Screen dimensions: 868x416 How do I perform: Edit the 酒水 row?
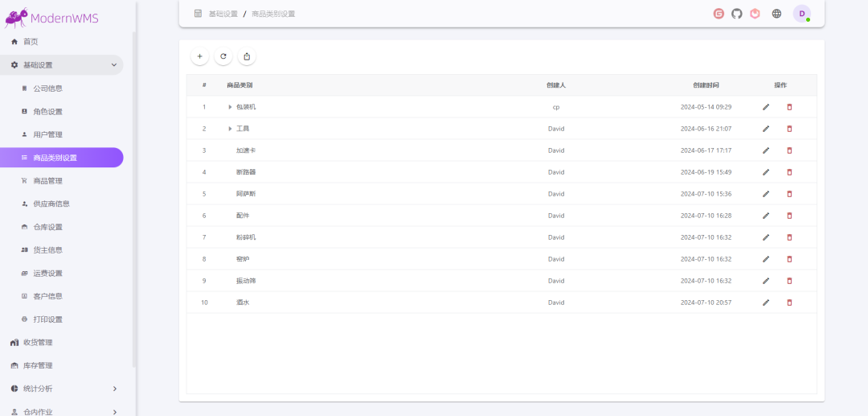tap(766, 303)
